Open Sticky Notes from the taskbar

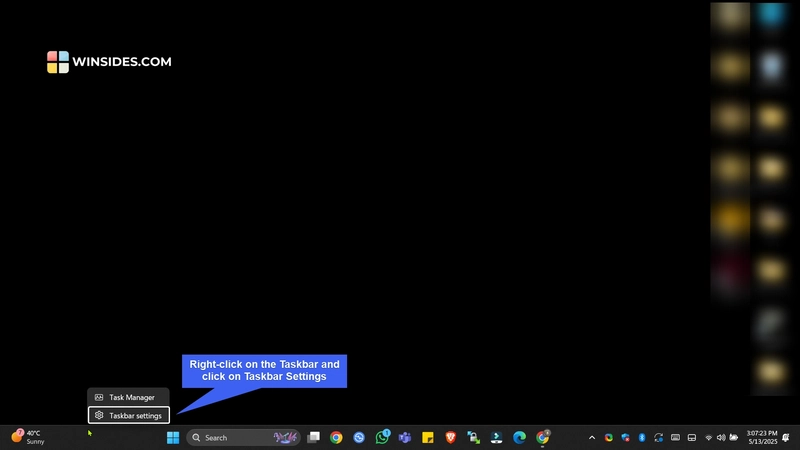tap(428, 437)
